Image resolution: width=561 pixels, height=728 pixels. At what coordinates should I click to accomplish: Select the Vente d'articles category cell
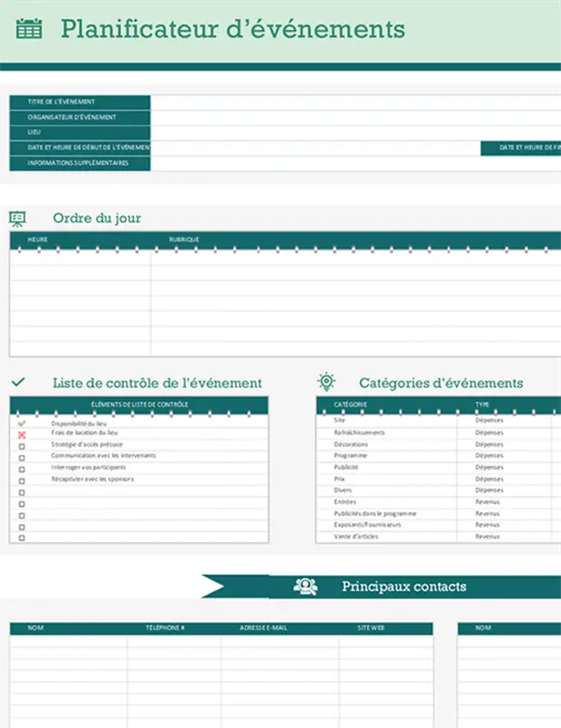(387, 536)
